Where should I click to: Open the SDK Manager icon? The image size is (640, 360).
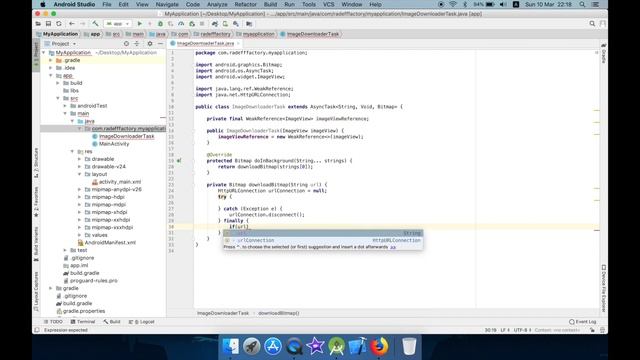pyautogui.click(x=236, y=24)
